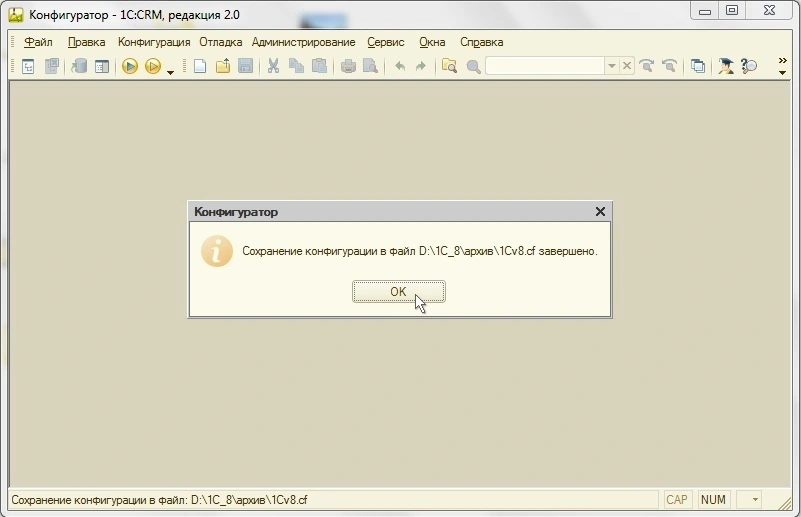Open the status bar dropdown arrow
801x517 pixels.
pos(754,499)
